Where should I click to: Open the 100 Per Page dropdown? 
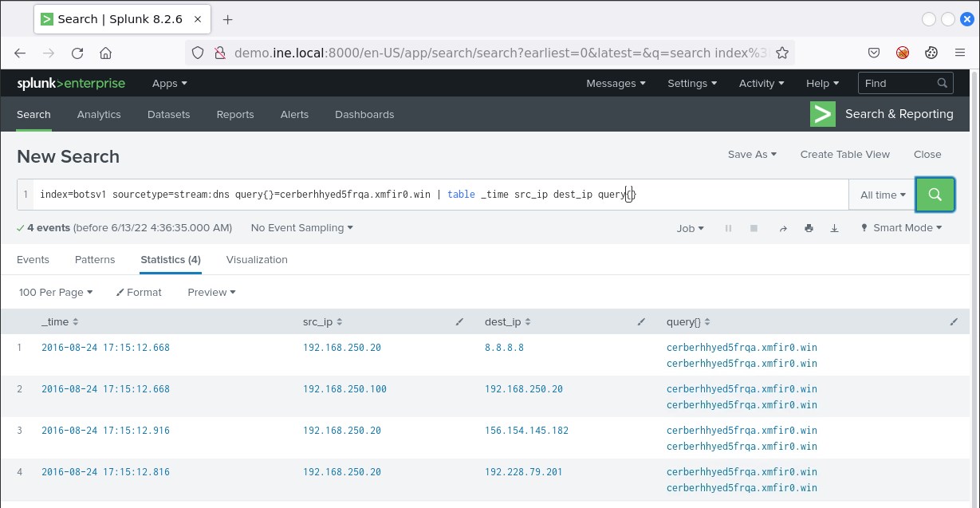point(55,293)
